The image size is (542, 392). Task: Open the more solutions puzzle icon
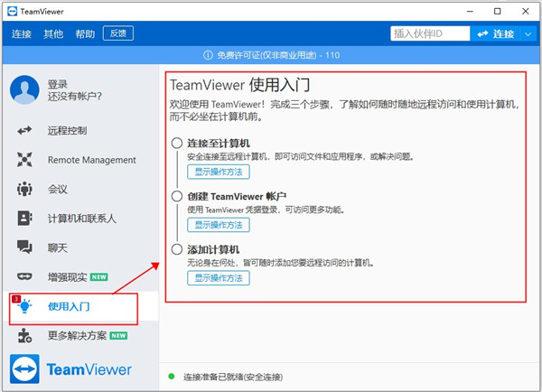pyautogui.click(x=24, y=336)
